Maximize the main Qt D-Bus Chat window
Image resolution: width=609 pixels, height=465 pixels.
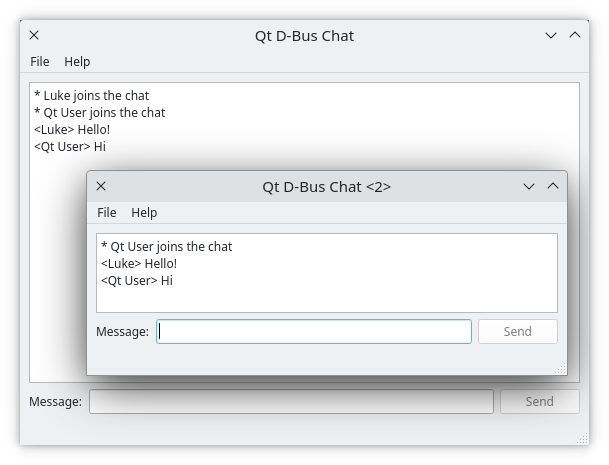point(575,35)
